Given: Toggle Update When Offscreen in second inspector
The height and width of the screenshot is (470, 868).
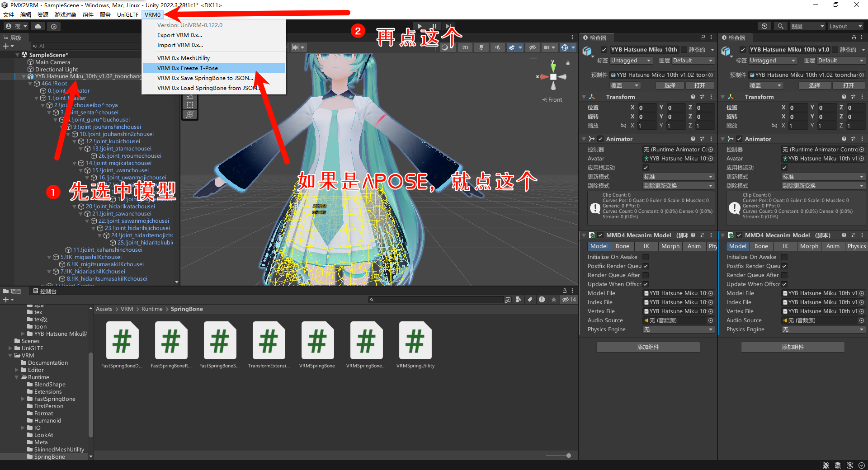Looking at the screenshot, I should (784, 284).
